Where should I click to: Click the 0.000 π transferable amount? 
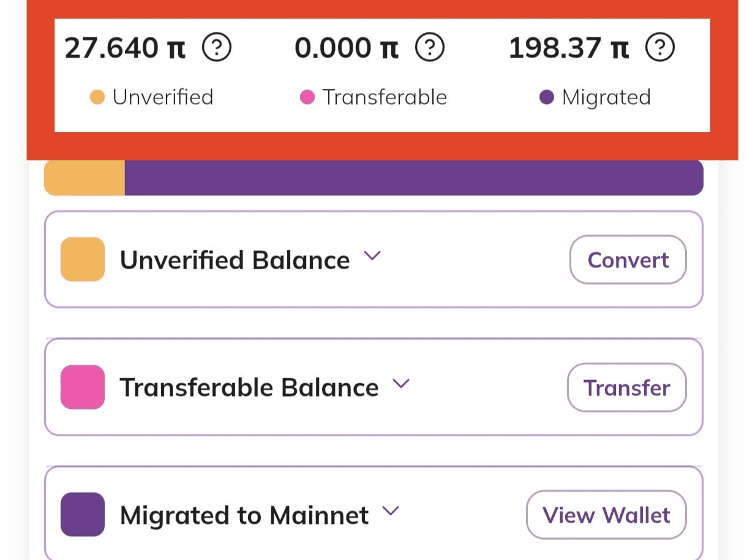[x=347, y=48]
